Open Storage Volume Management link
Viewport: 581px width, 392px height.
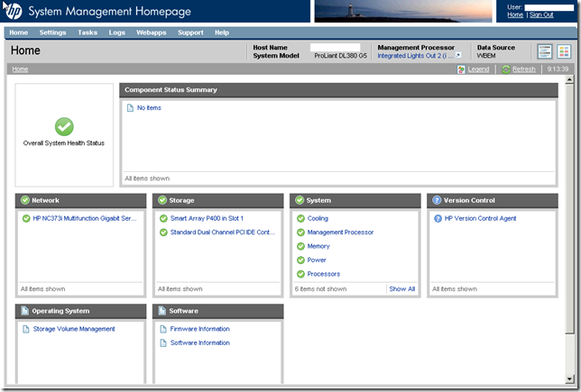click(x=74, y=329)
